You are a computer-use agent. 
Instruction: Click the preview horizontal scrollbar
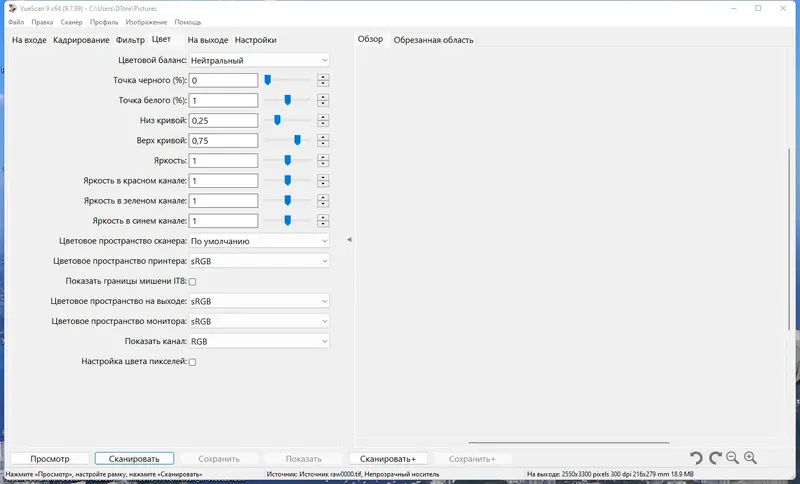click(x=569, y=443)
